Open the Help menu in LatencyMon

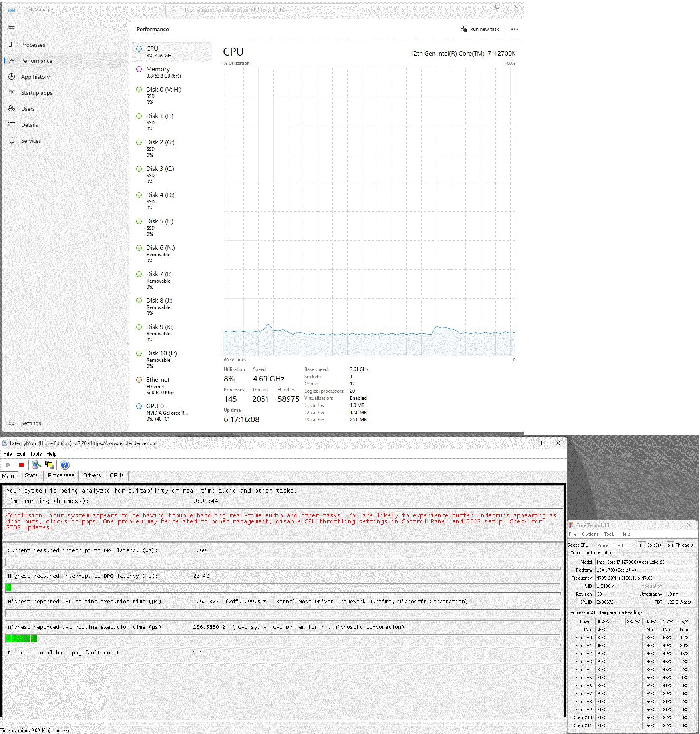[x=51, y=454]
